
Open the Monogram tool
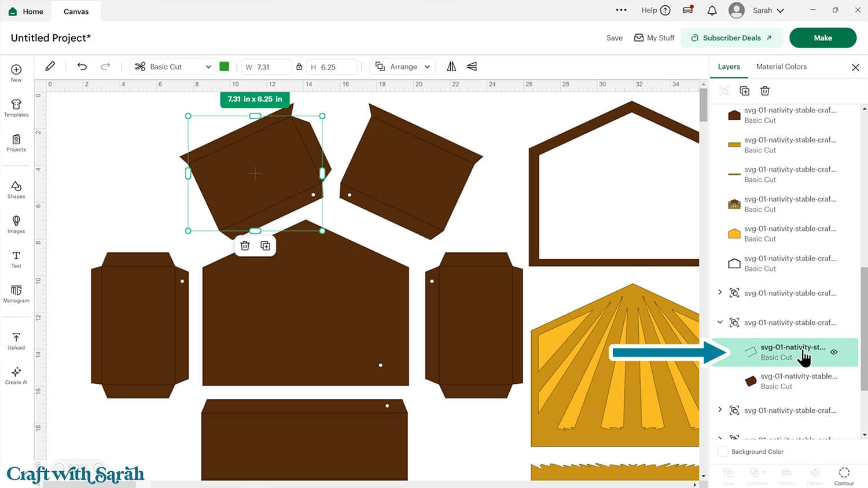tap(16, 293)
